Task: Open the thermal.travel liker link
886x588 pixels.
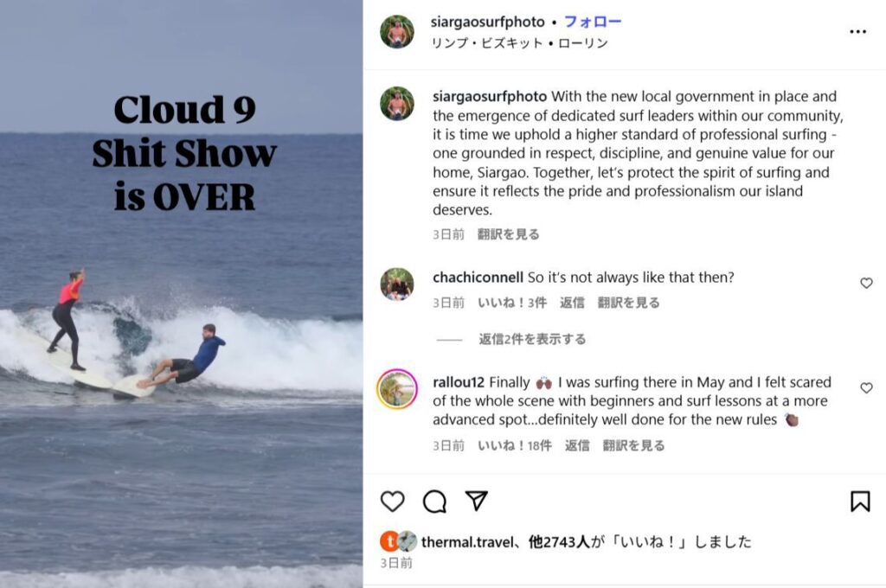Action: pos(466,542)
